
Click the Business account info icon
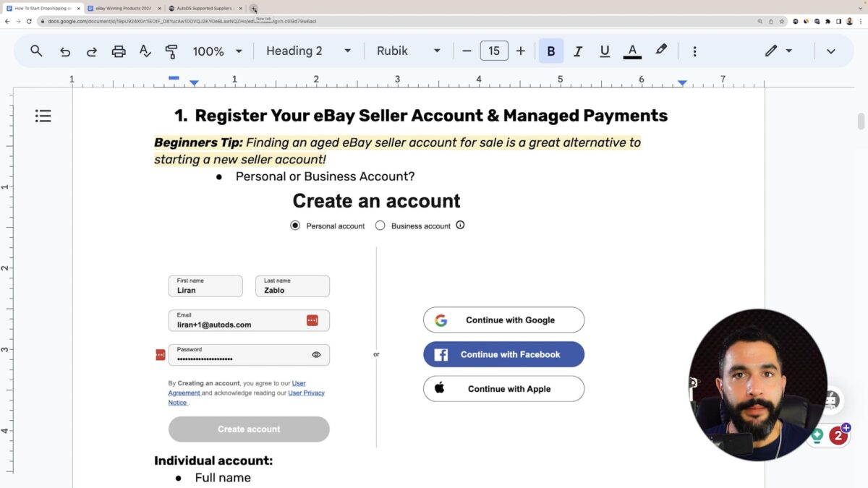tap(460, 225)
